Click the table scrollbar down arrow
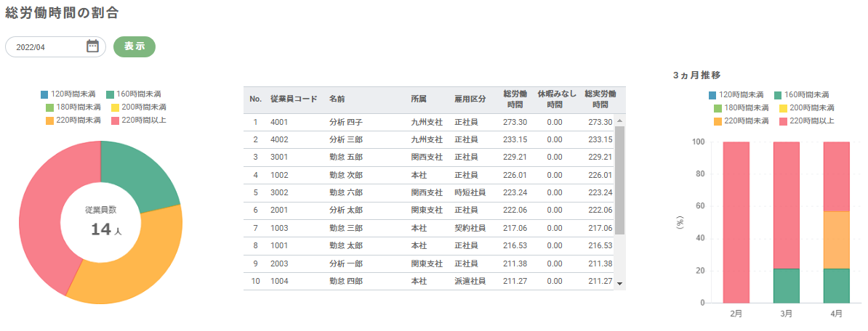This screenshot has height=331, width=868. [x=619, y=284]
